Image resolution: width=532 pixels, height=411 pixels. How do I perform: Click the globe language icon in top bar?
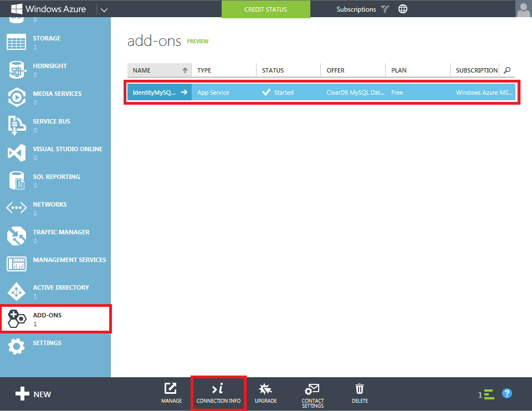coord(402,8)
